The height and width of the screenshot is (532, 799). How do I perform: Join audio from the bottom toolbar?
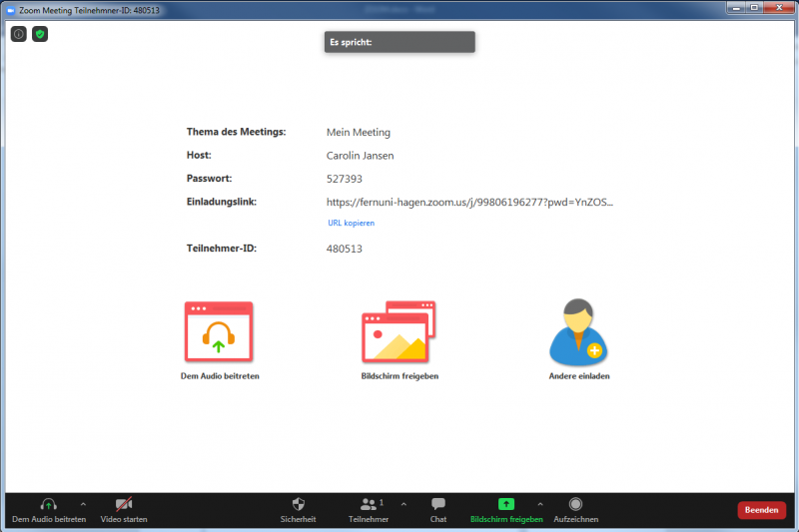[x=49, y=511]
